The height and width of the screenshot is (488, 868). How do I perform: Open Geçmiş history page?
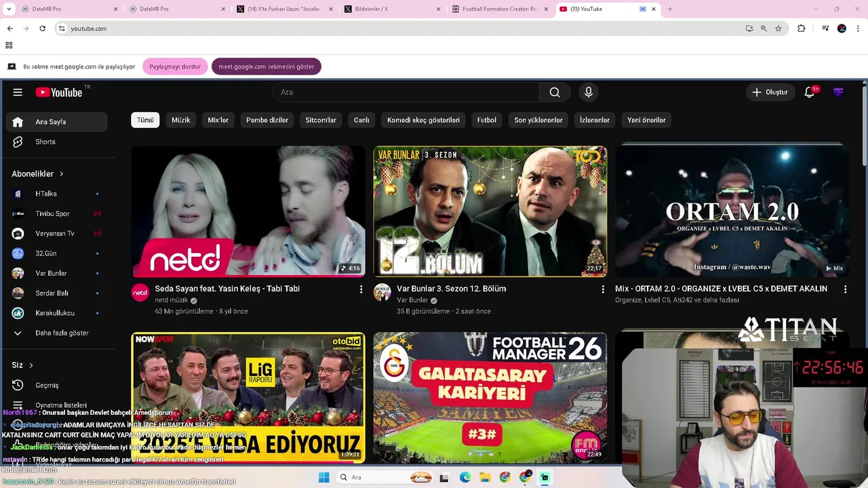[56, 385]
